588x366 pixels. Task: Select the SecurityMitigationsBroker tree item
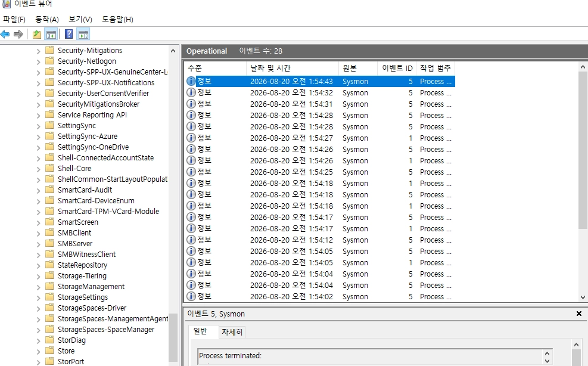99,104
